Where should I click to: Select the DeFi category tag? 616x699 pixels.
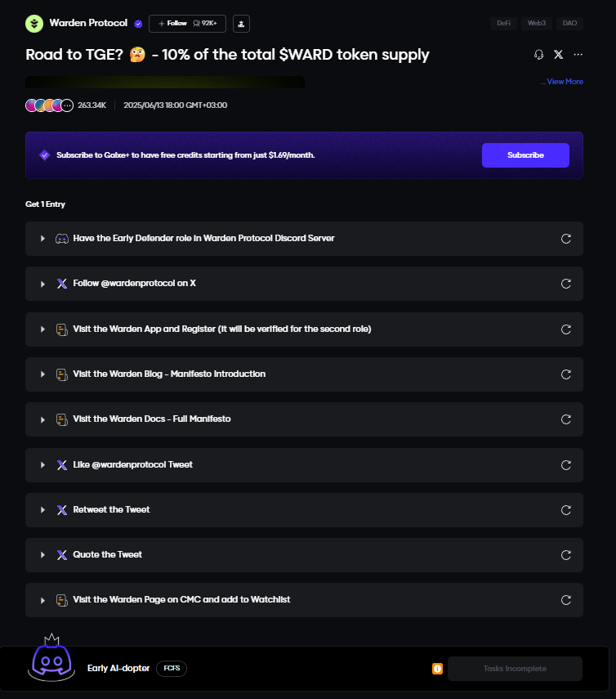click(x=504, y=23)
